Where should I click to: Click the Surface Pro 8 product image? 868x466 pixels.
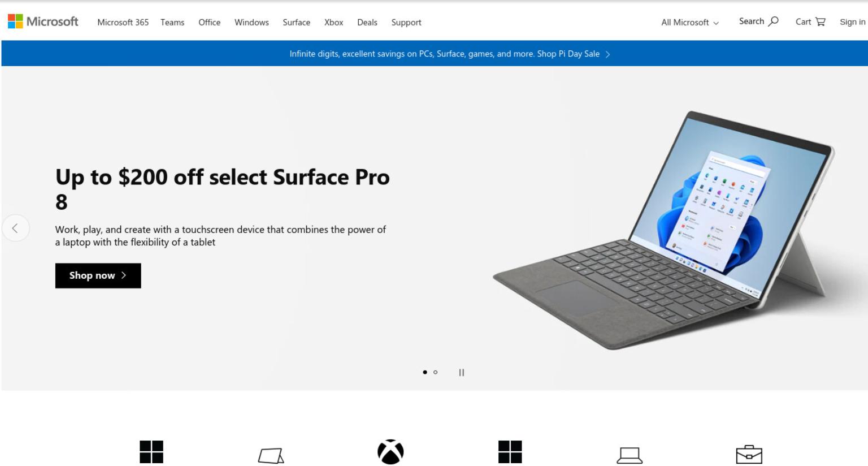click(x=664, y=229)
